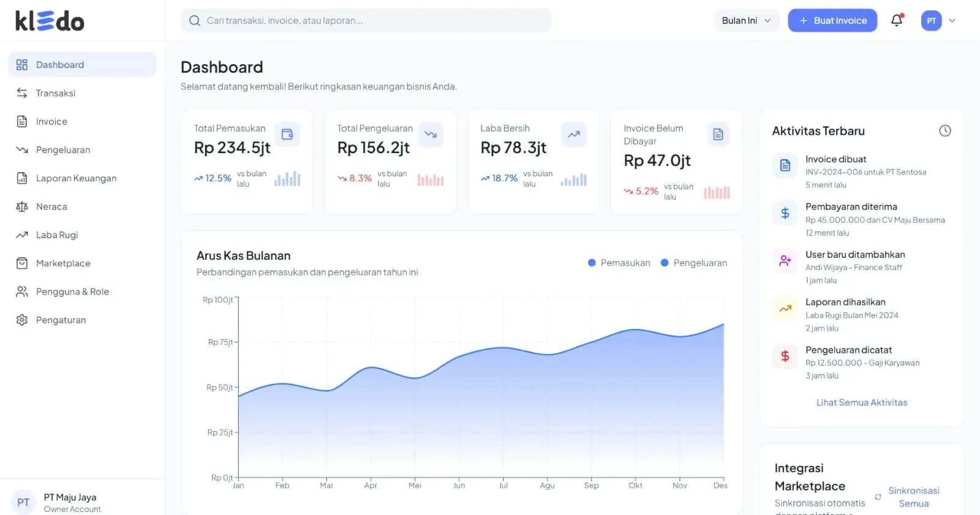Click the search magnifier icon

[x=195, y=21]
